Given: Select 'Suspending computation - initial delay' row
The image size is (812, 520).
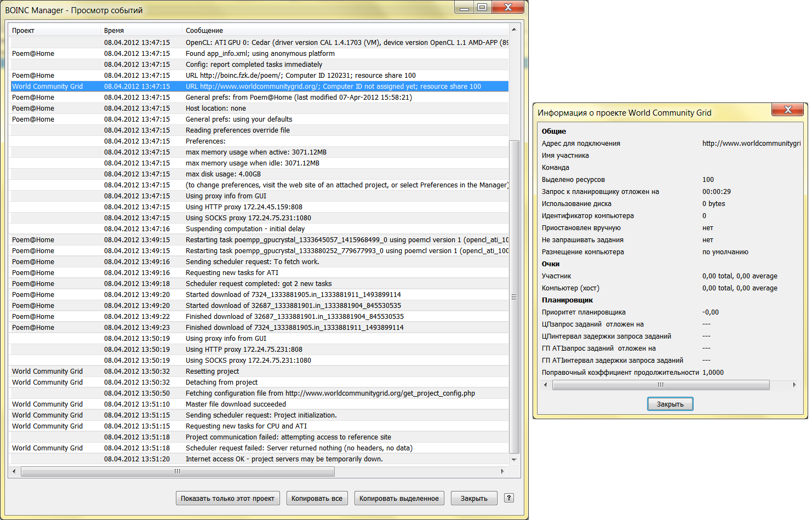Looking at the screenshot, I should point(259,228).
